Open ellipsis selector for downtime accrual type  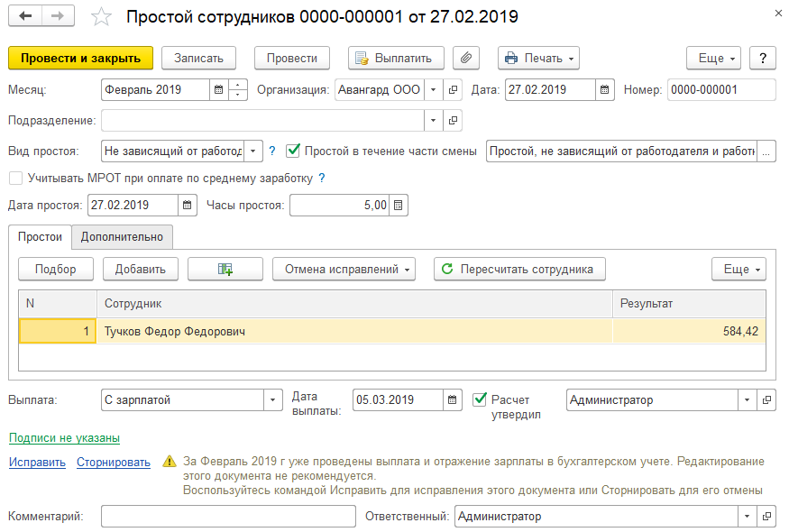(766, 151)
